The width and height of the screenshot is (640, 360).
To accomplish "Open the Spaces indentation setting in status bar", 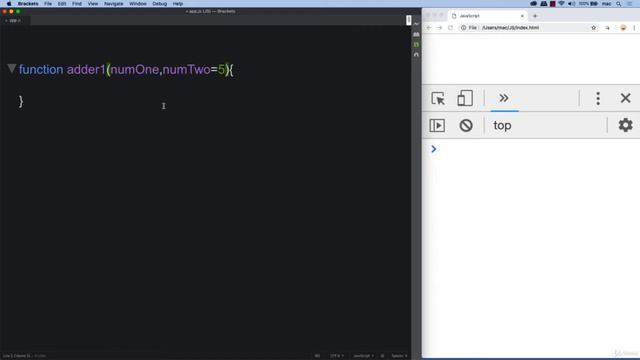I will pos(399,356).
